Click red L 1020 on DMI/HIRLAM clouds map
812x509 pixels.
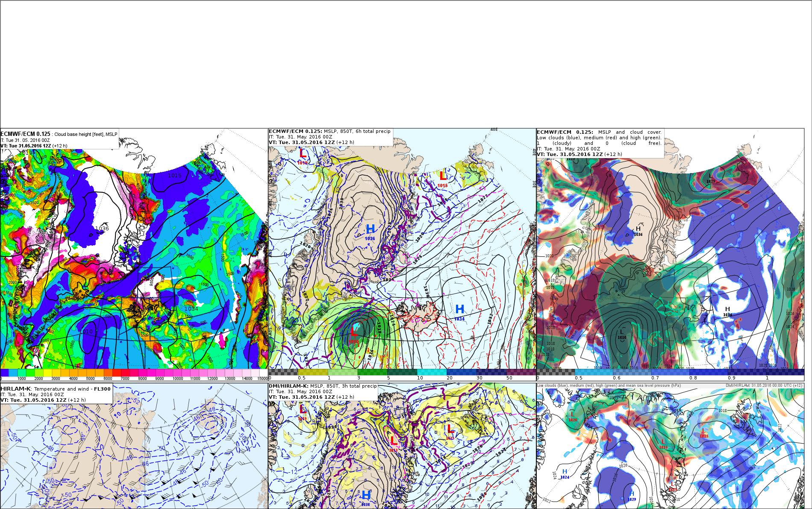573,417
